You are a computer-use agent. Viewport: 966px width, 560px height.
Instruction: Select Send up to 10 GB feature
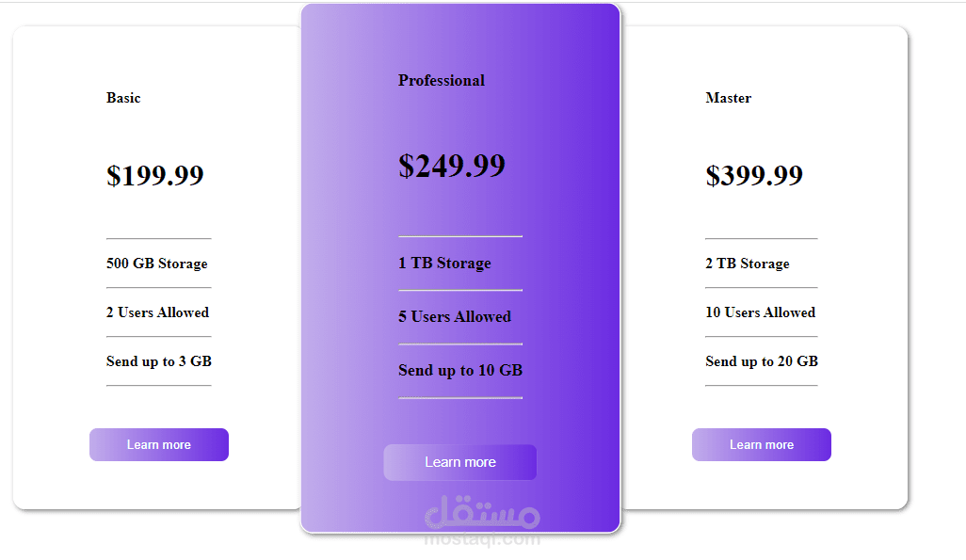[x=459, y=370]
